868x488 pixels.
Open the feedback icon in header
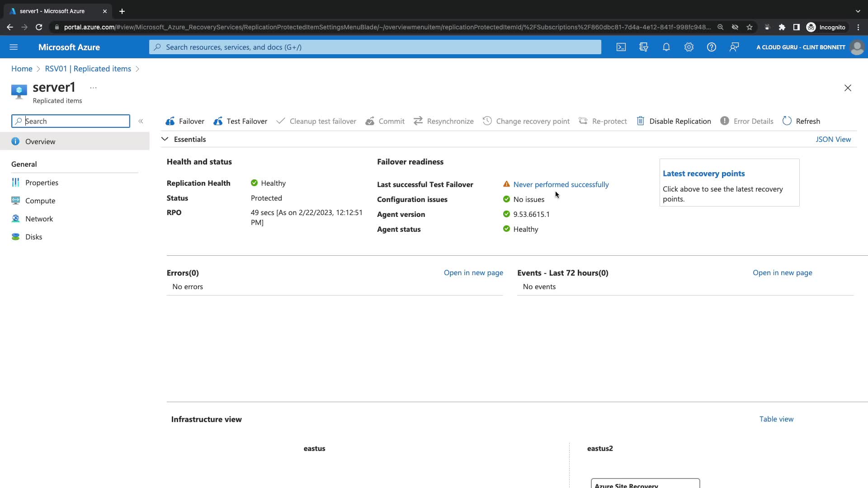pos(734,47)
